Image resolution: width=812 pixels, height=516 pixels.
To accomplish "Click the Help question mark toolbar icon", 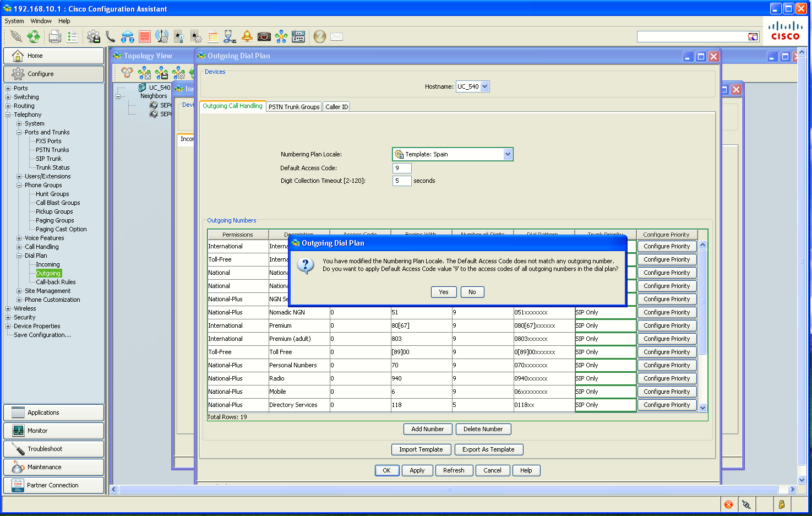I will [319, 36].
